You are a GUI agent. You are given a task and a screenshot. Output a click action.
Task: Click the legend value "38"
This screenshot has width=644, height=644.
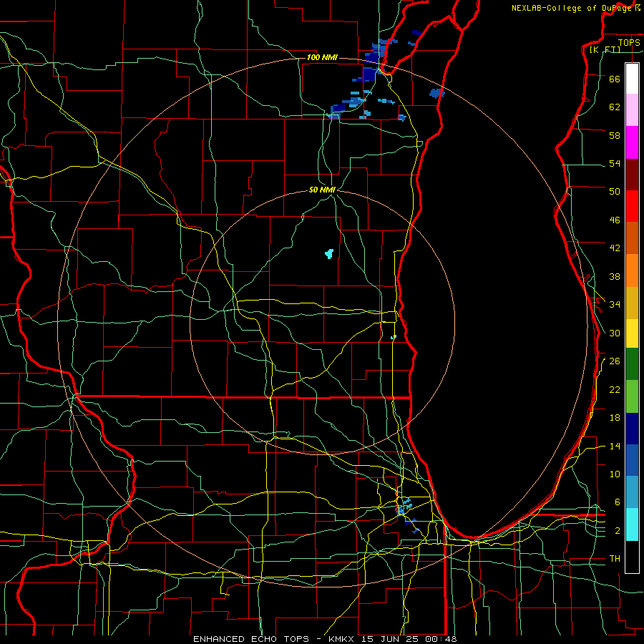(x=615, y=276)
